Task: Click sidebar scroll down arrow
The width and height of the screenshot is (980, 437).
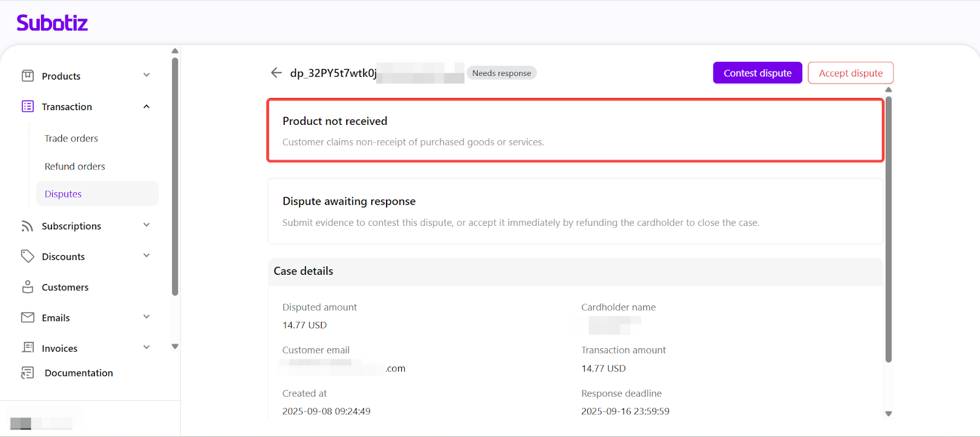Action: pos(175,346)
